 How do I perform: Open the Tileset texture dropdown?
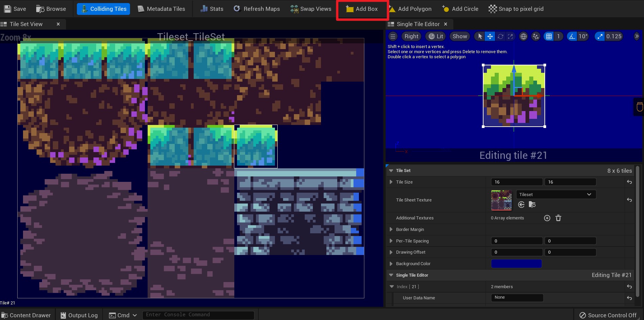pyautogui.click(x=556, y=194)
